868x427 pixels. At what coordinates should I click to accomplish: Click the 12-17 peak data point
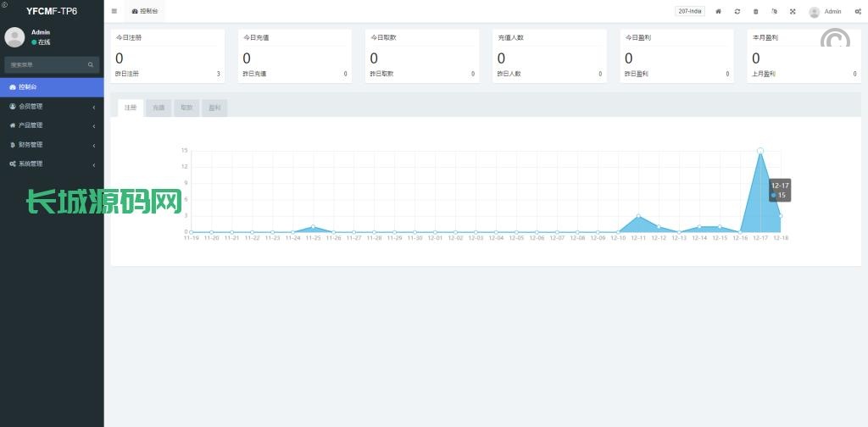tap(760, 151)
